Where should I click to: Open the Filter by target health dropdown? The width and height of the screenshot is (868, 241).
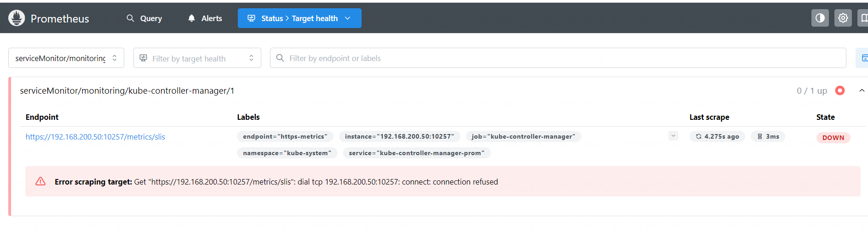click(x=197, y=58)
